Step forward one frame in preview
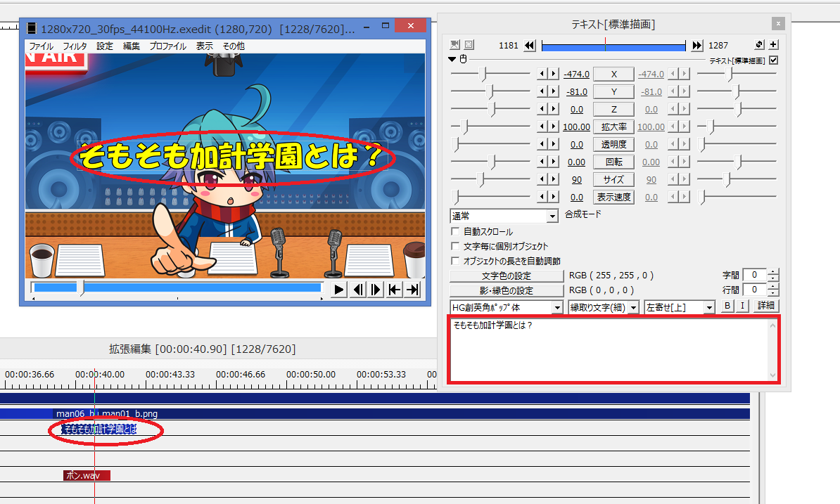Screen dimensions: 840x504 click(x=376, y=290)
